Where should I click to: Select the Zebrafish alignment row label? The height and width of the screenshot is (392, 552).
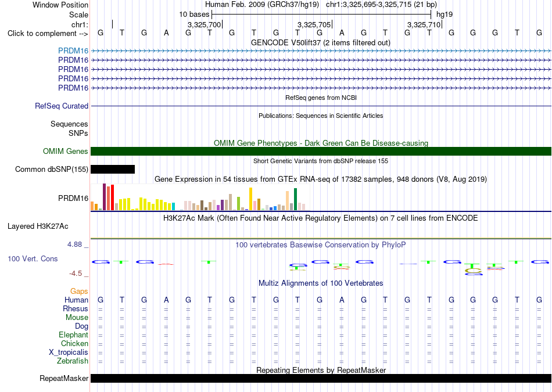[x=73, y=361]
